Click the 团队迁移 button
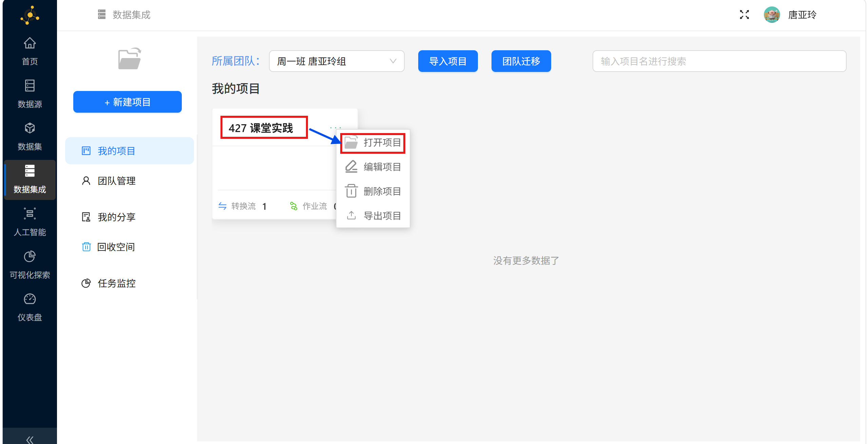Viewport: 868px width, 444px height. point(521,61)
